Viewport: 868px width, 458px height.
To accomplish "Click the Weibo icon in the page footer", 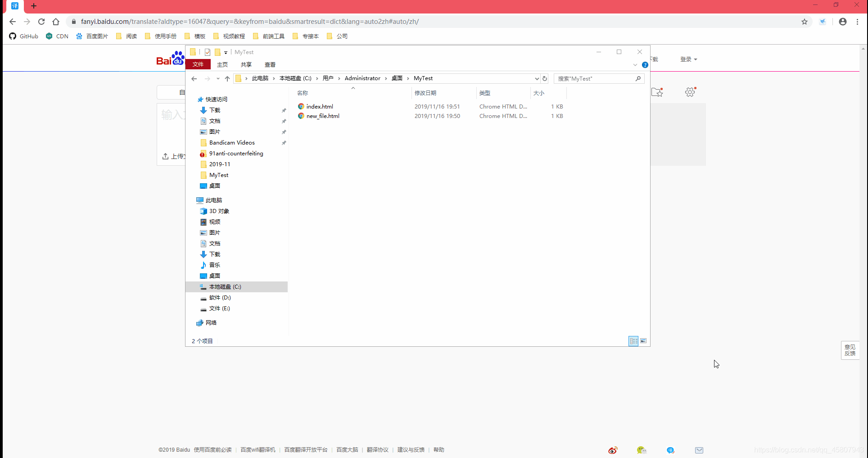I will pos(613,450).
